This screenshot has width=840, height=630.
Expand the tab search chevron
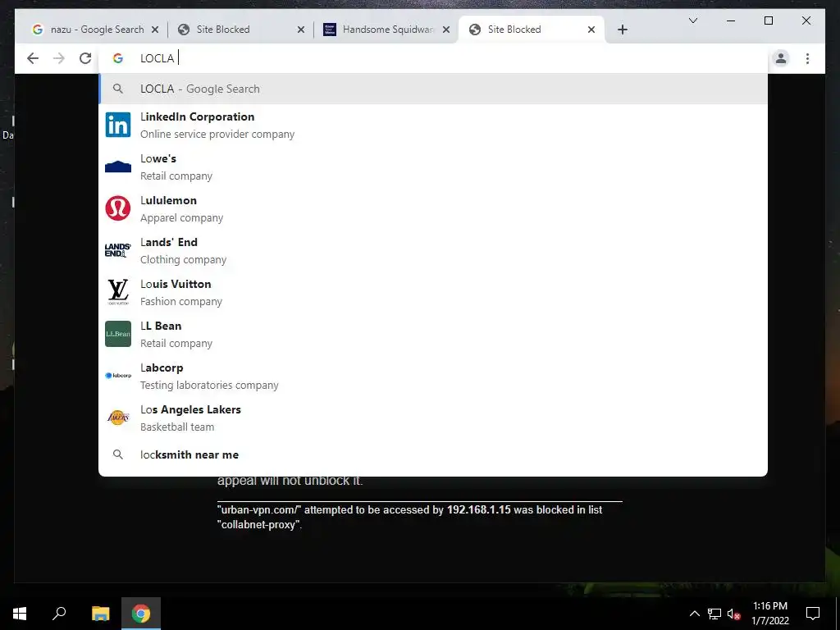[x=692, y=21]
